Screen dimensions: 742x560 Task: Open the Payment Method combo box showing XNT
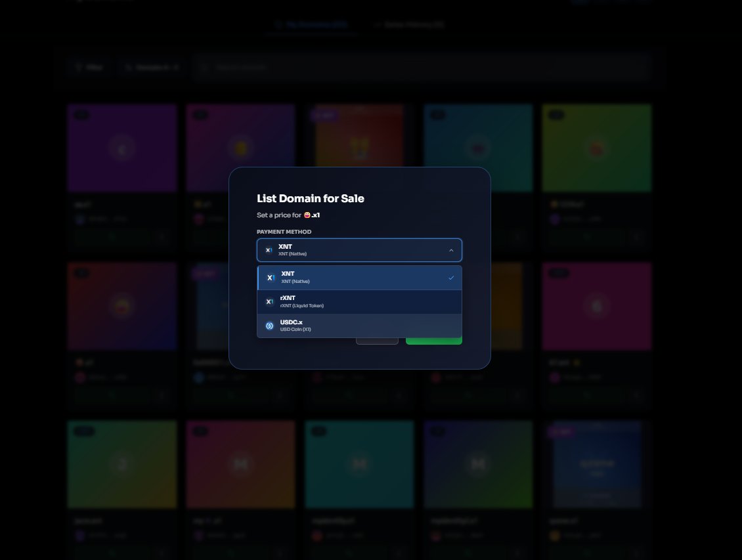click(359, 250)
